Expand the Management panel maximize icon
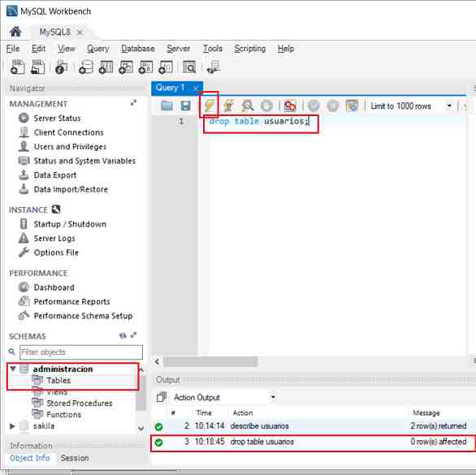This screenshot has width=476, height=475. (x=133, y=103)
